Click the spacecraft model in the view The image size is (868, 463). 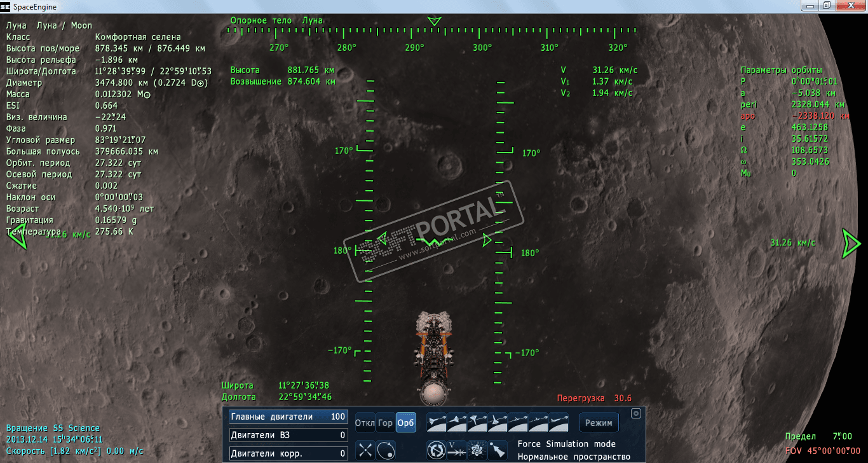coord(434,357)
